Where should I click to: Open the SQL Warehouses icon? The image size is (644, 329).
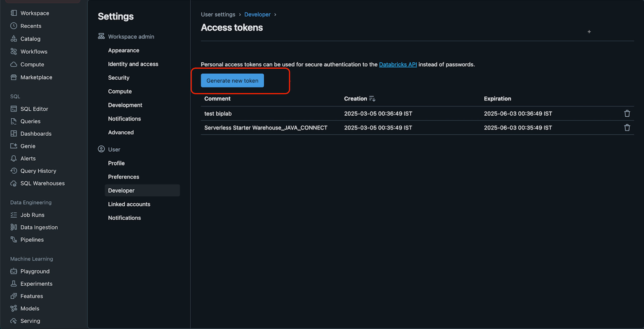click(14, 183)
